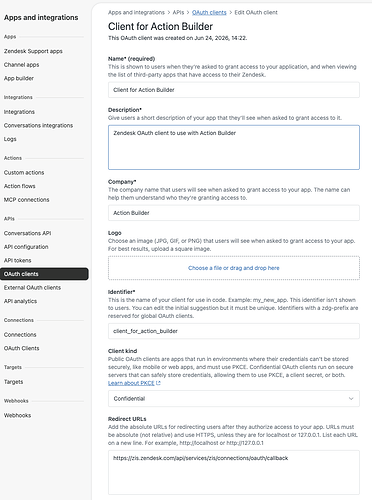Open API tokens in the sidebar
Image resolution: width=372 pixels, height=500 pixels.
pyautogui.click(x=17, y=260)
